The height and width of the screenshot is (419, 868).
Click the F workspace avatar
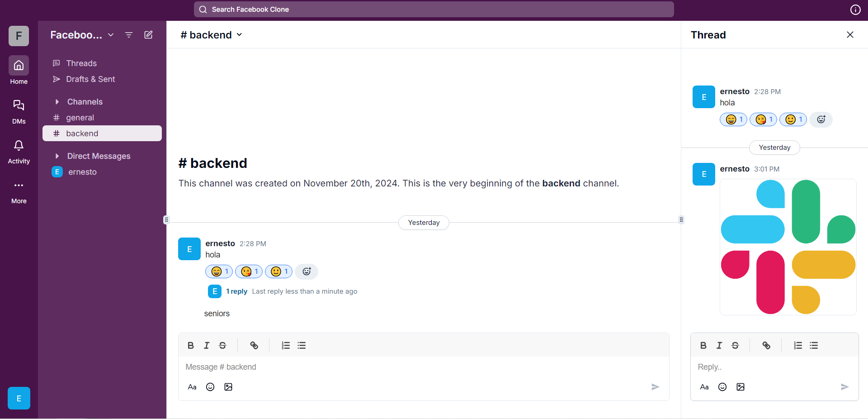(x=19, y=36)
